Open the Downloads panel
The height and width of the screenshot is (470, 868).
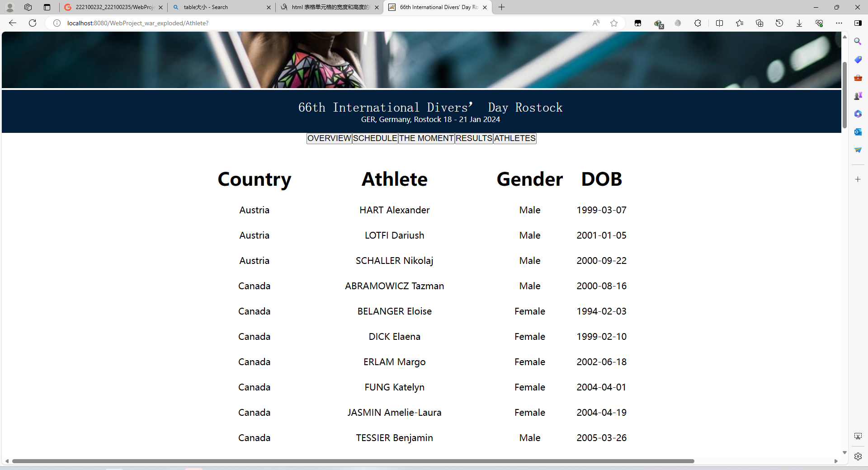799,23
